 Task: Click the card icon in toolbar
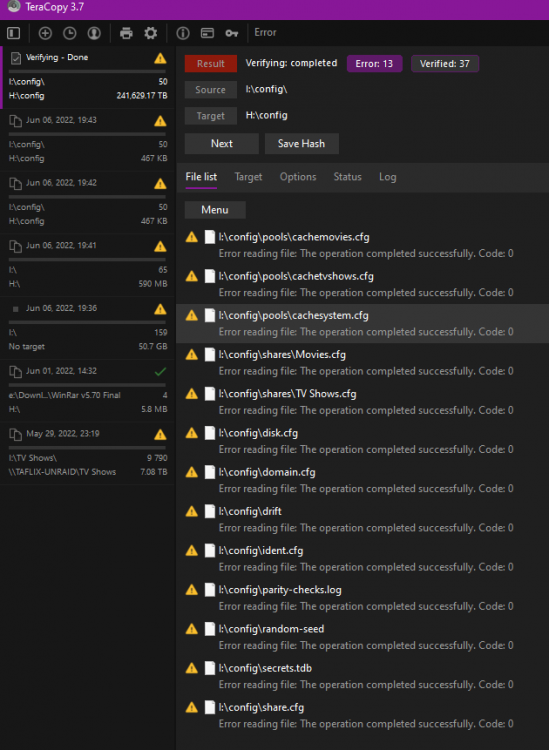pos(207,33)
